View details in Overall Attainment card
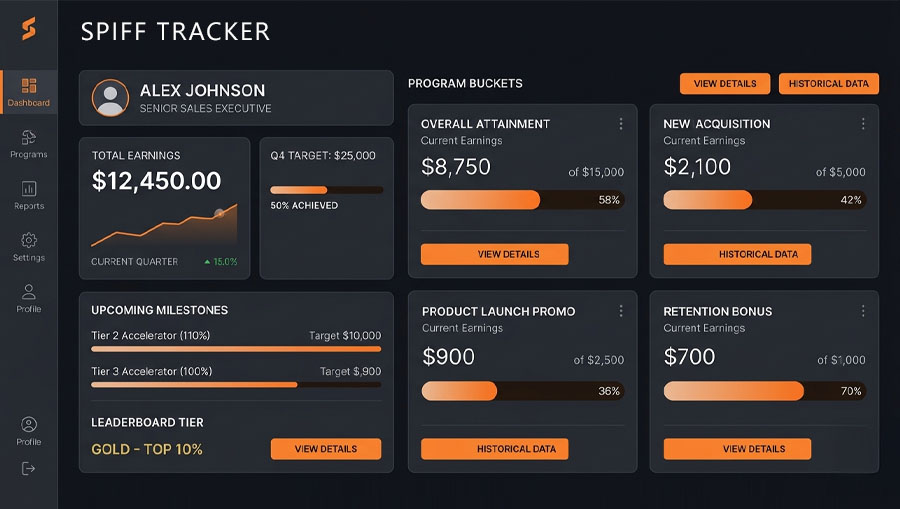Viewport: 900px width, 509px height. click(x=495, y=254)
